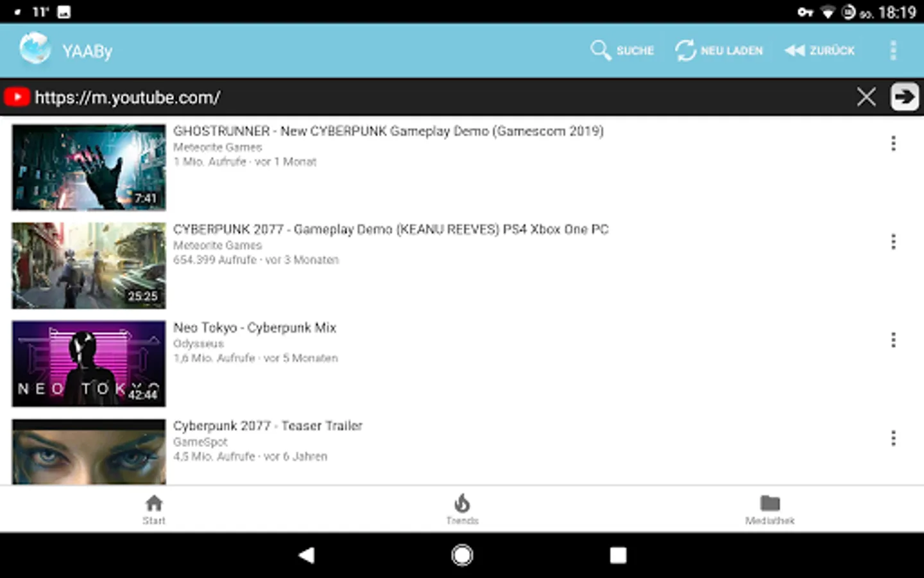Switch to the Trends tab
The height and width of the screenshot is (578, 924).
pyautogui.click(x=462, y=510)
